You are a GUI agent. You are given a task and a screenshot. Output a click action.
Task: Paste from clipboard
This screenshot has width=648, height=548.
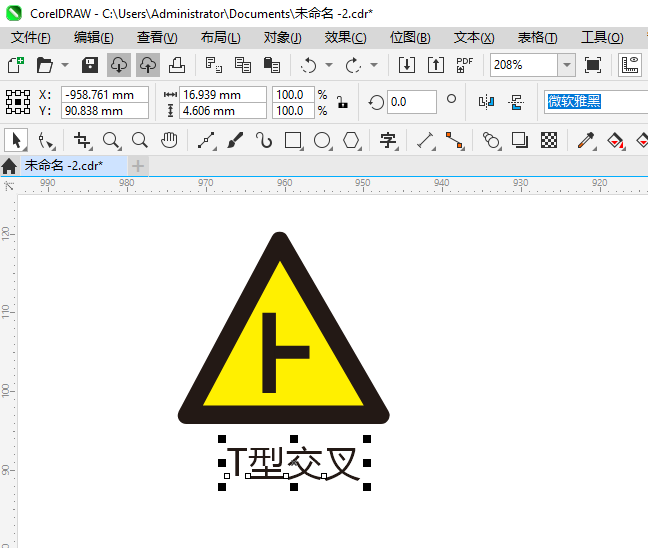[272, 65]
